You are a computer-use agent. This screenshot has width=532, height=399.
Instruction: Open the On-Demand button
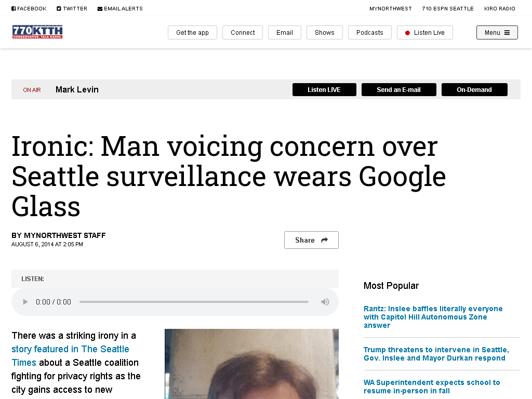pyautogui.click(x=474, y=89)
